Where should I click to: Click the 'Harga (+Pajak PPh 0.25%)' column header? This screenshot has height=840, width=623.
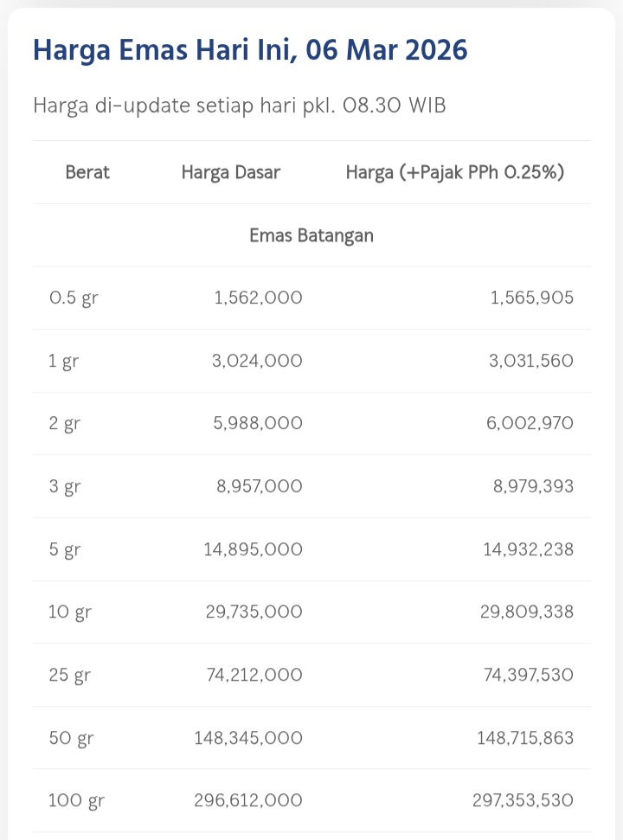coord(455,172)
